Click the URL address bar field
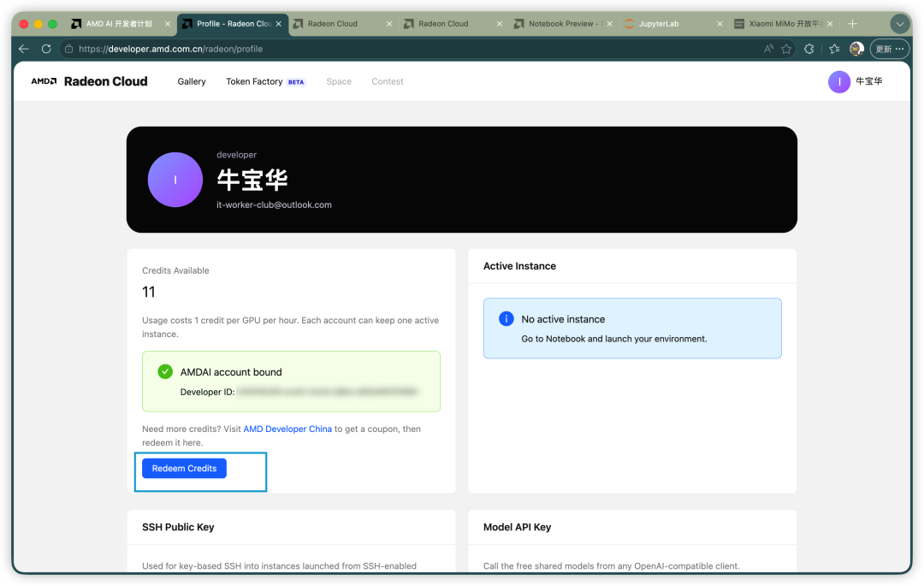 412,49
